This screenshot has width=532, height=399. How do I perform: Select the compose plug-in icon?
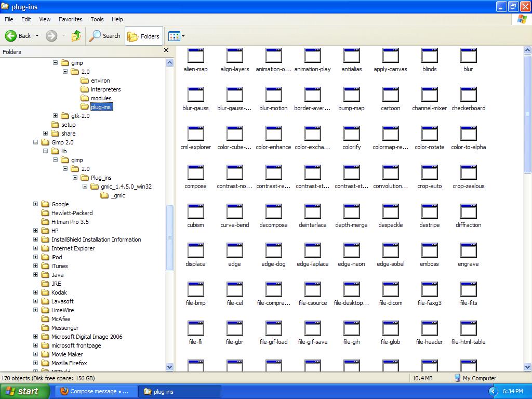[196, 172]
